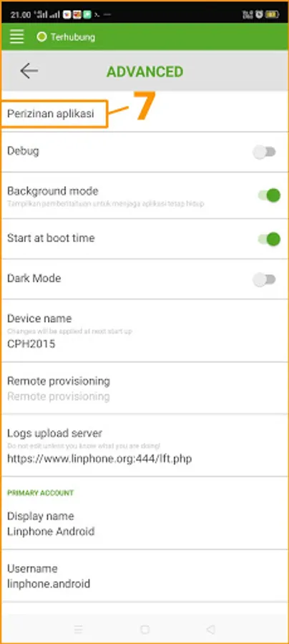Viewport: 289px width, 644px height.
Task: Turn off Start at boot time
Action: (269, 239)
